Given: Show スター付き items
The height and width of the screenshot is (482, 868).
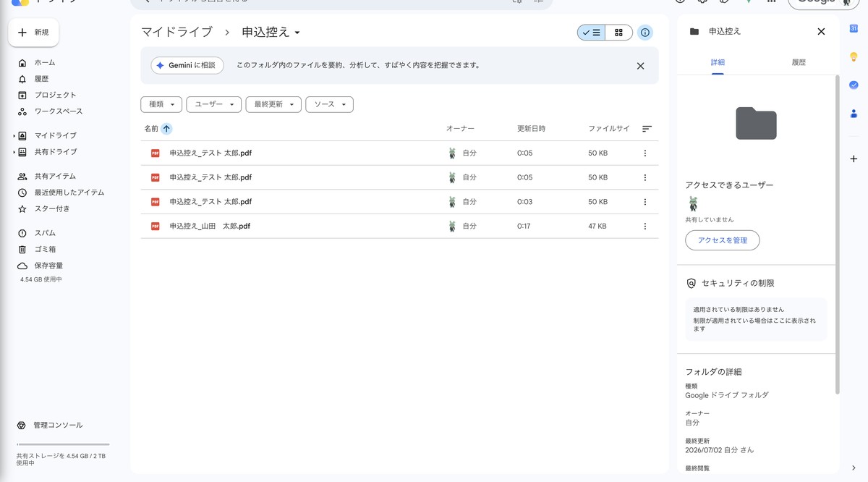Looking at the screenshot, I should click(x=52, y=208).
